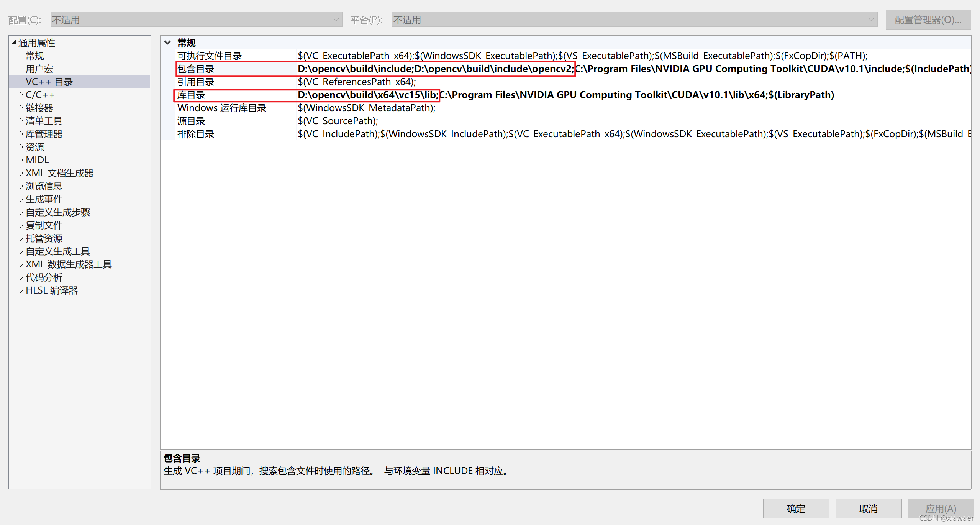
Task: Expand the 链接器 node arrow
Action: pos(21,108)
